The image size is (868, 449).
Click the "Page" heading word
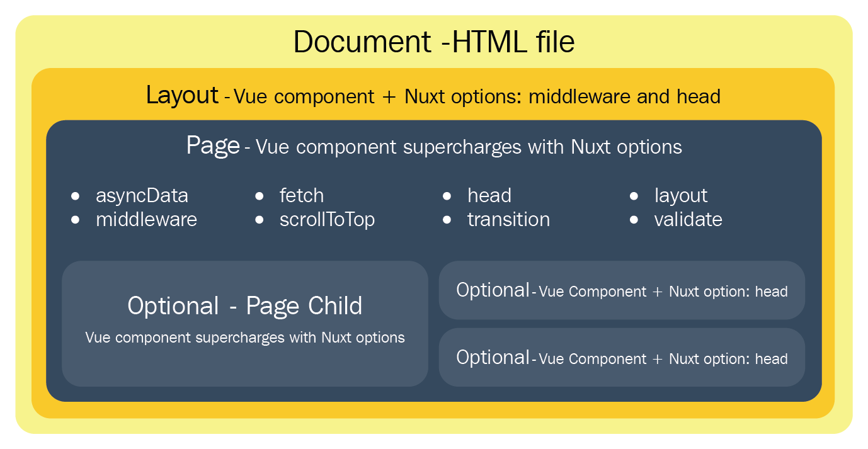(x=213, y=146)
